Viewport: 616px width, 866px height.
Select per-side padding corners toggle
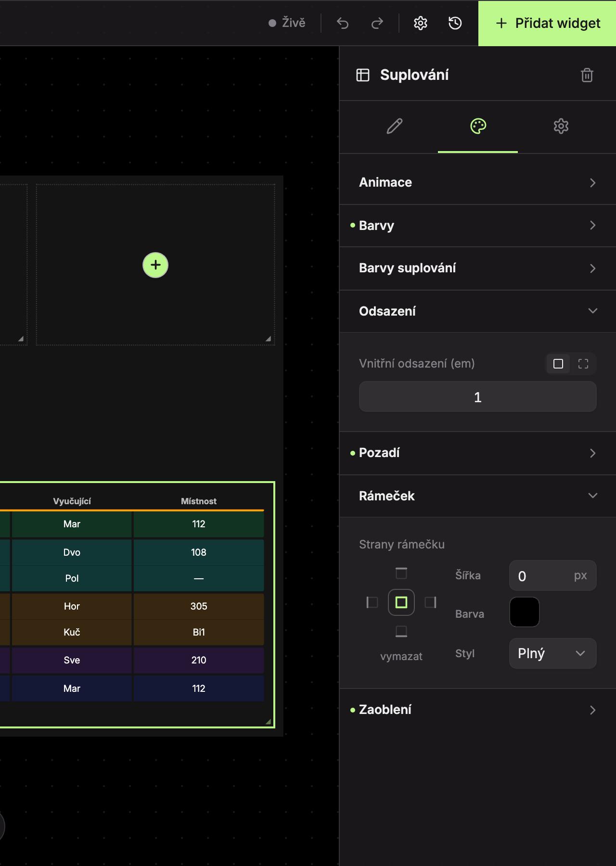tap(583, 364)
